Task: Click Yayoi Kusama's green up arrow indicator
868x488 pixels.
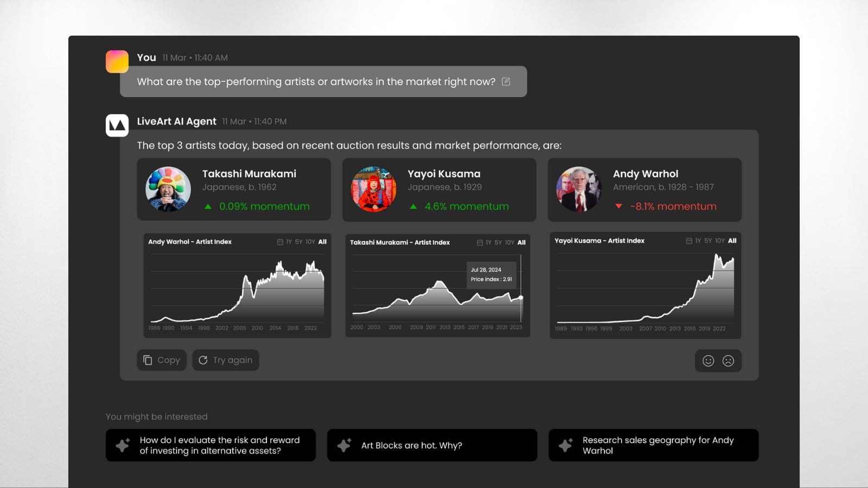Action: 413,207
